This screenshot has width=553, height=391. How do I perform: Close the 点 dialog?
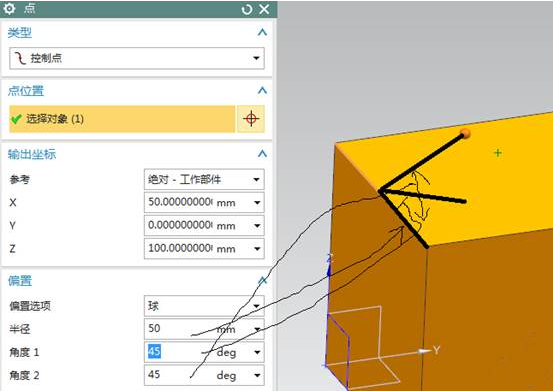(x=264, y=9)
